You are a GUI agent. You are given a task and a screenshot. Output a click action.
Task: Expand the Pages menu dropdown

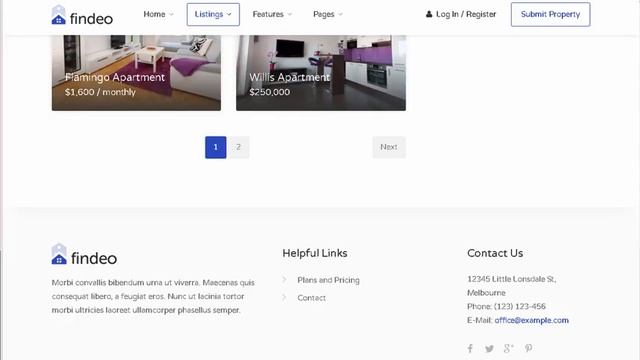pos(328,14)
